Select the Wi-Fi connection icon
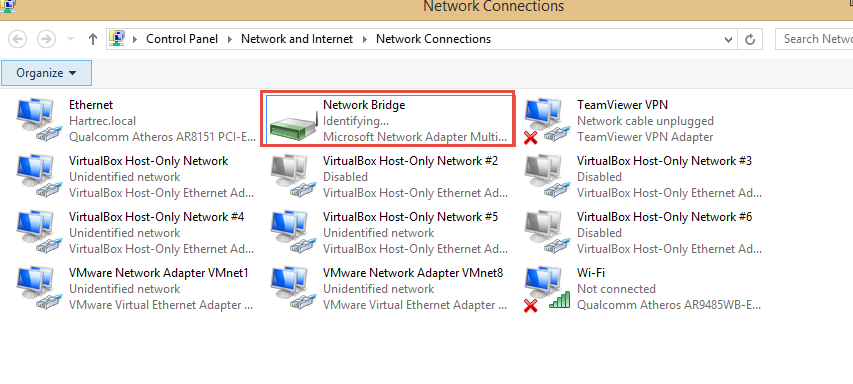Image resolution: width=853 pixels, height=384 pixels. [544, 289]
